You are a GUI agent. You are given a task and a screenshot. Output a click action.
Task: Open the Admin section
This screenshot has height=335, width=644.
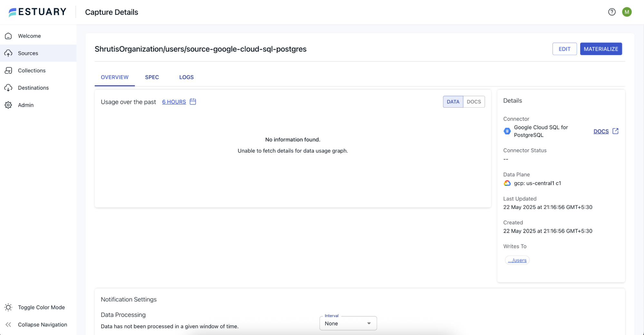pos(38,105)
